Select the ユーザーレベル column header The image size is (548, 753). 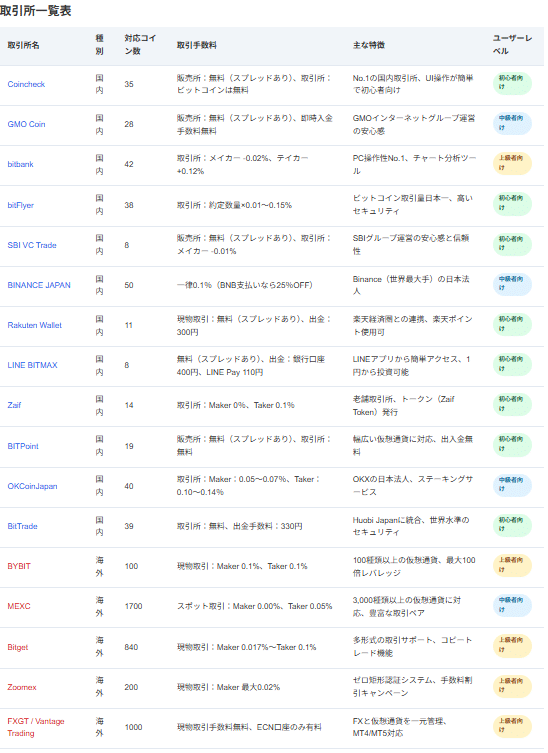(x=512, y=44)
